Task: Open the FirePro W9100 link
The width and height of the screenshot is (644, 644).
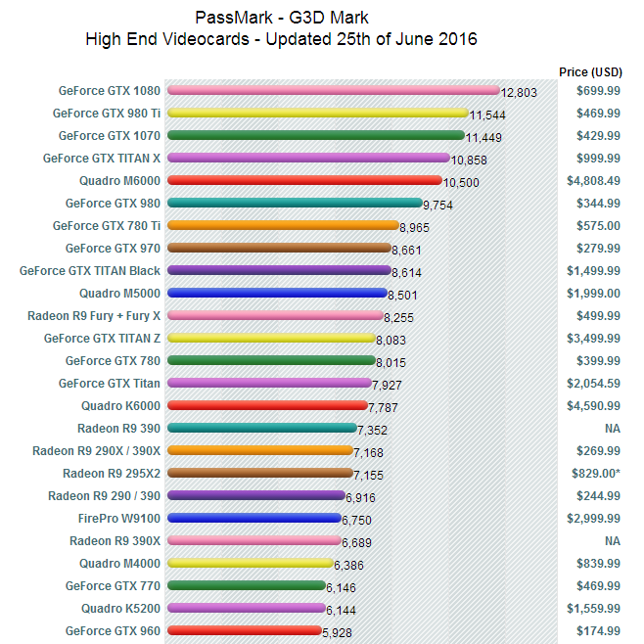Action: point(119,519)
